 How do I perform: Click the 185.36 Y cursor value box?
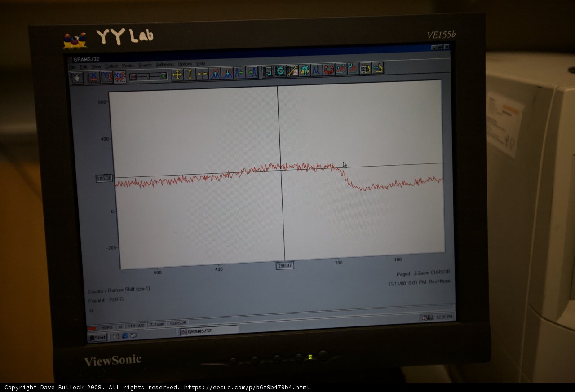click(x=104, y=178)
